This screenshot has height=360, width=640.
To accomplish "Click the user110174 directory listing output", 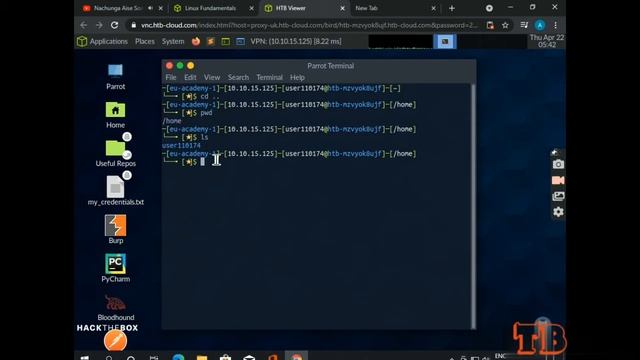I will pos(181,146).
